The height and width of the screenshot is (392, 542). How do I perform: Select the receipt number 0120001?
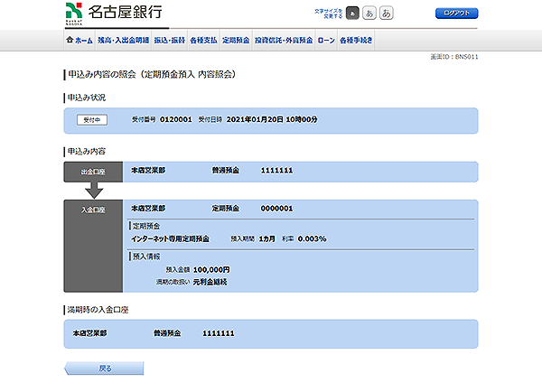coord(175,119)
